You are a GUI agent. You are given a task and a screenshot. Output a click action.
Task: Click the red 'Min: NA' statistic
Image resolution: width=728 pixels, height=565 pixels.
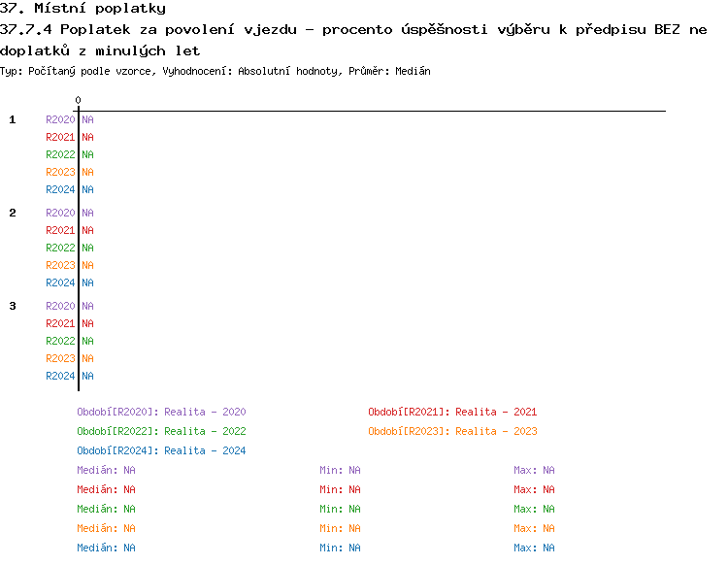pyautogui.click(x=340, y=489)
